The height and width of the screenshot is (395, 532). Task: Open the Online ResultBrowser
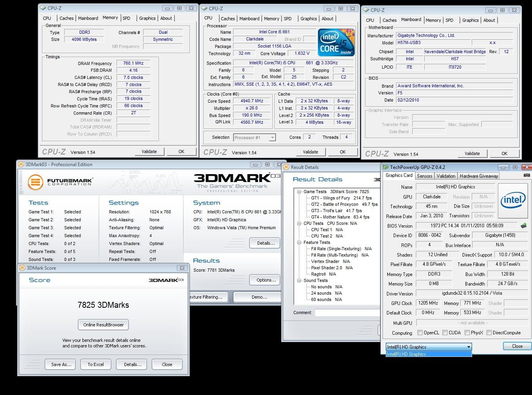click(103, 325)
